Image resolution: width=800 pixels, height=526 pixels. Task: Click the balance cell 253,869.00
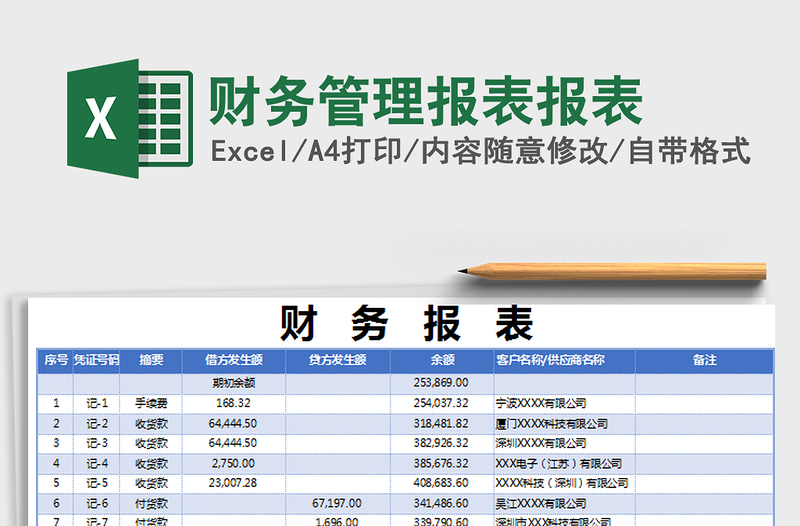pos(441,383)
